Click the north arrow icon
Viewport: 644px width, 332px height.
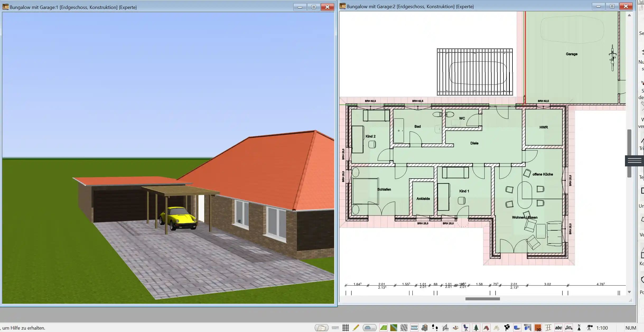click(579, 328)
